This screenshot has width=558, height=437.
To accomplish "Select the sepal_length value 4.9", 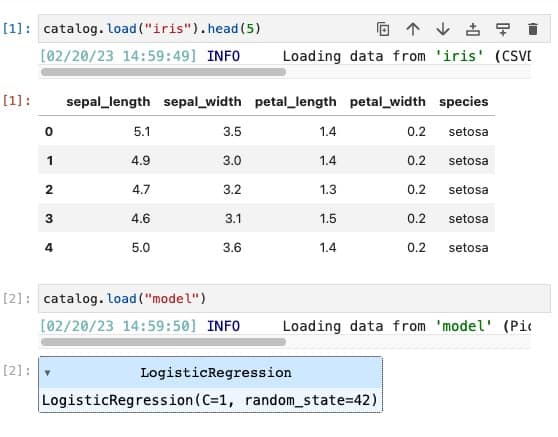I will point(141,160).
